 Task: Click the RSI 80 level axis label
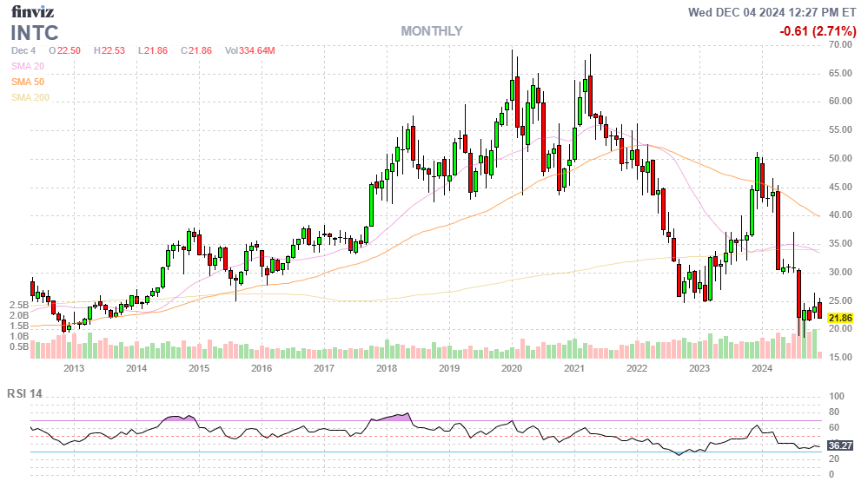pyautogui.click(x=832, y=412)
